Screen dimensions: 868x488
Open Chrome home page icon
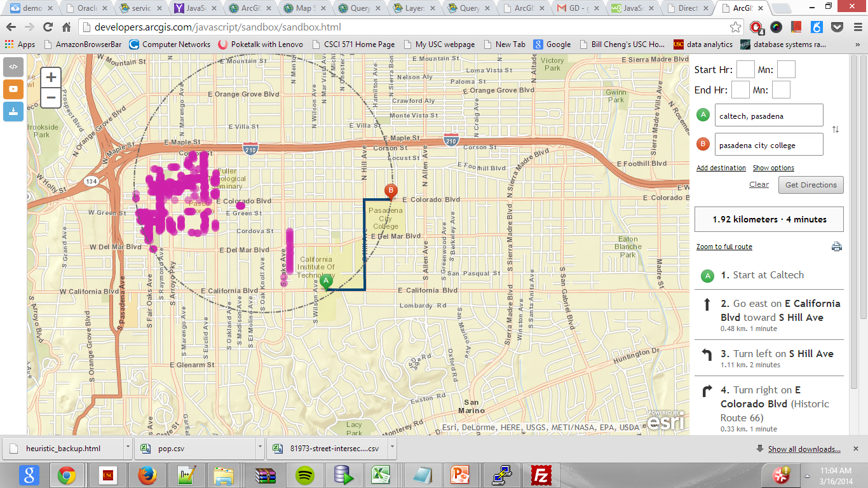pyautogui.click(x=66, y=27)
